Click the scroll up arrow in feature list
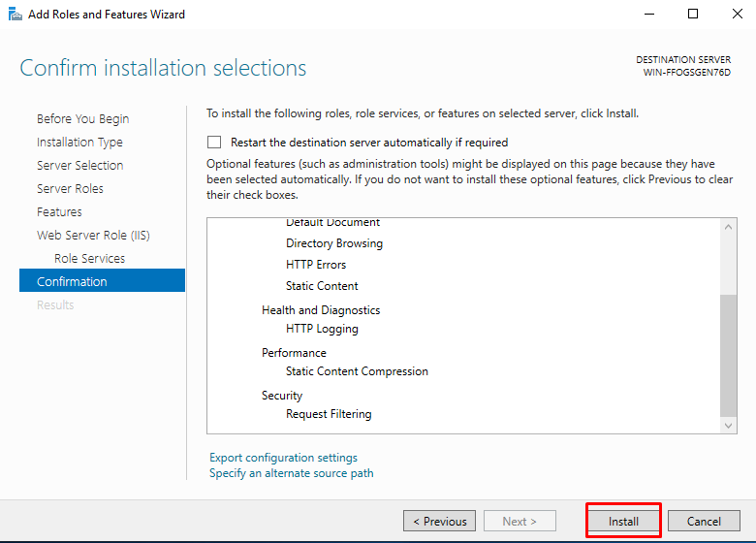Image resolution: width=756 pixels, height=543 pixels. (728, 227)
